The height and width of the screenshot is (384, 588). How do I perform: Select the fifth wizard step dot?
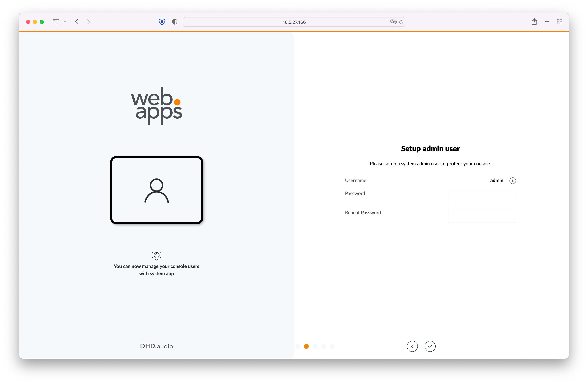tap(332, 346)
